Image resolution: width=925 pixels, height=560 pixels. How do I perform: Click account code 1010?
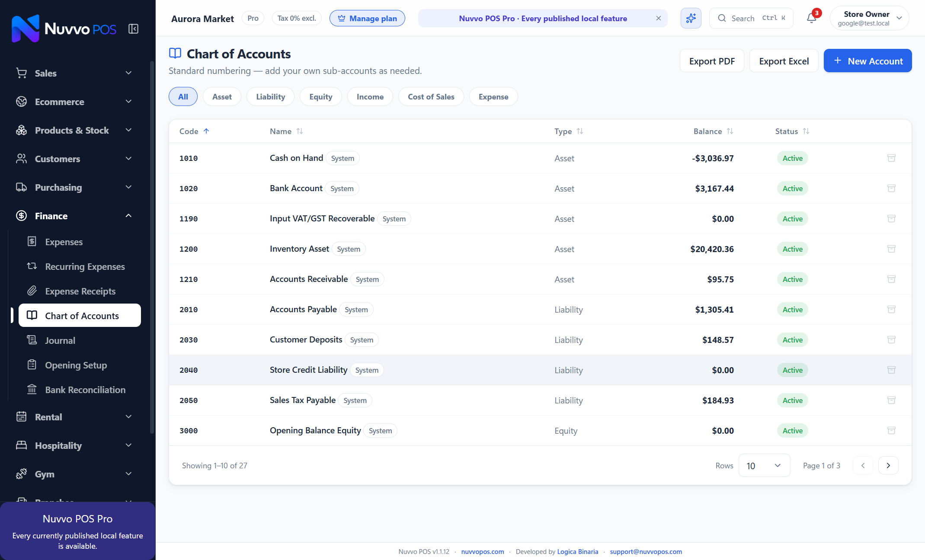click(x=189, y=158)
